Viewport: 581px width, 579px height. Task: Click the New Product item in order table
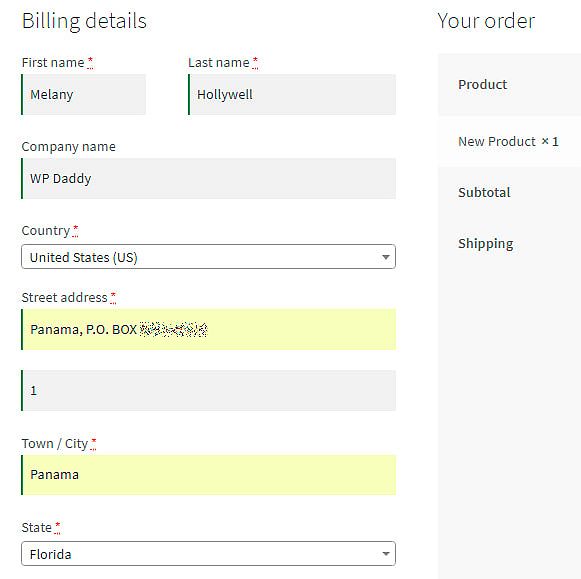(497, 142)
